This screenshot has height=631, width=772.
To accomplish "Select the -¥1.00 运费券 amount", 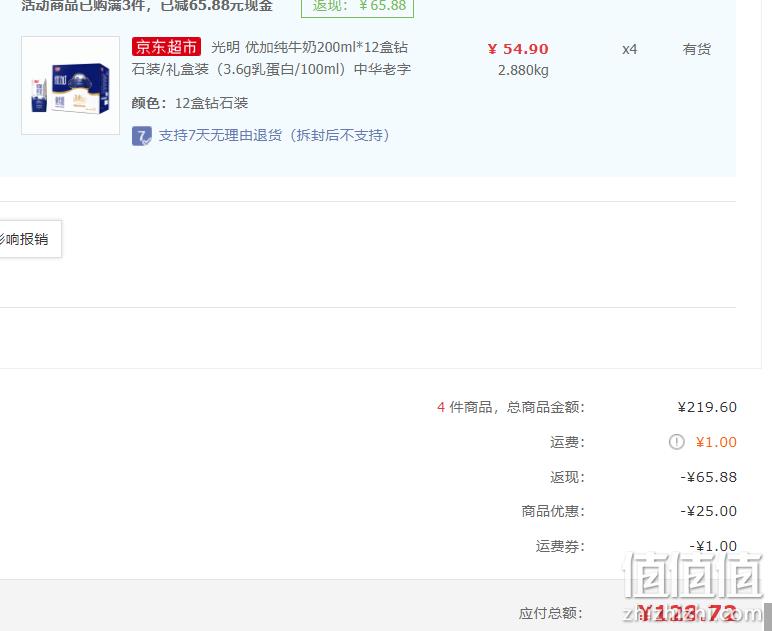I will pyautogui.click(x=713, y=546).
